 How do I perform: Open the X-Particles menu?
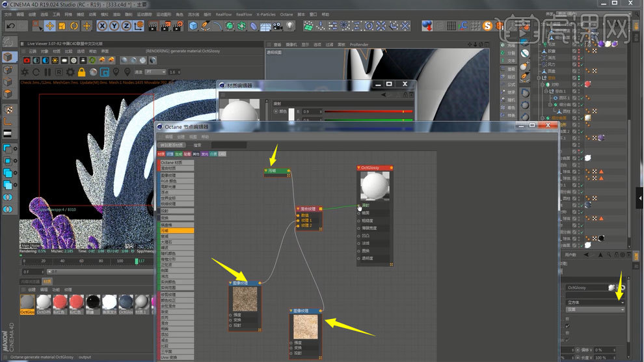265,14
